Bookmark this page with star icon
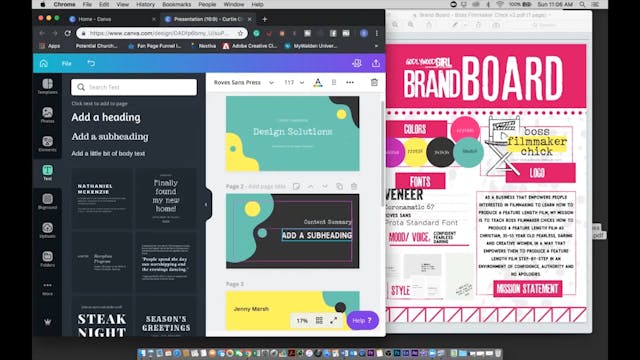 click(x=240, y=33)
